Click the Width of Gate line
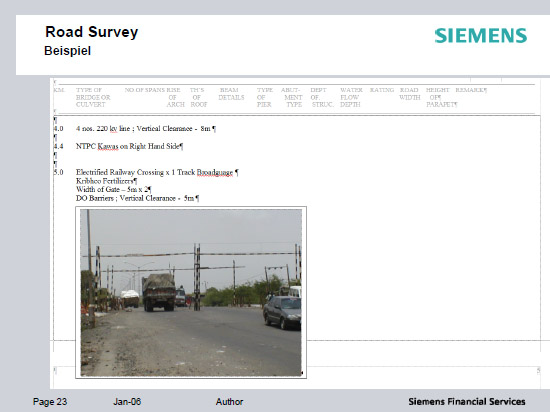This screenshot has width=550, height=412. click(x=113, y=189)
